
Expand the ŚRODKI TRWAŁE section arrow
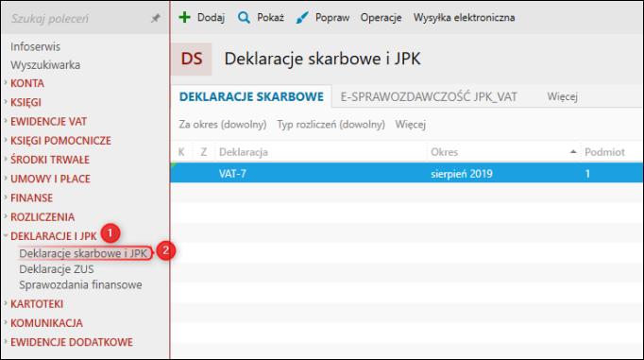(6, 159)
